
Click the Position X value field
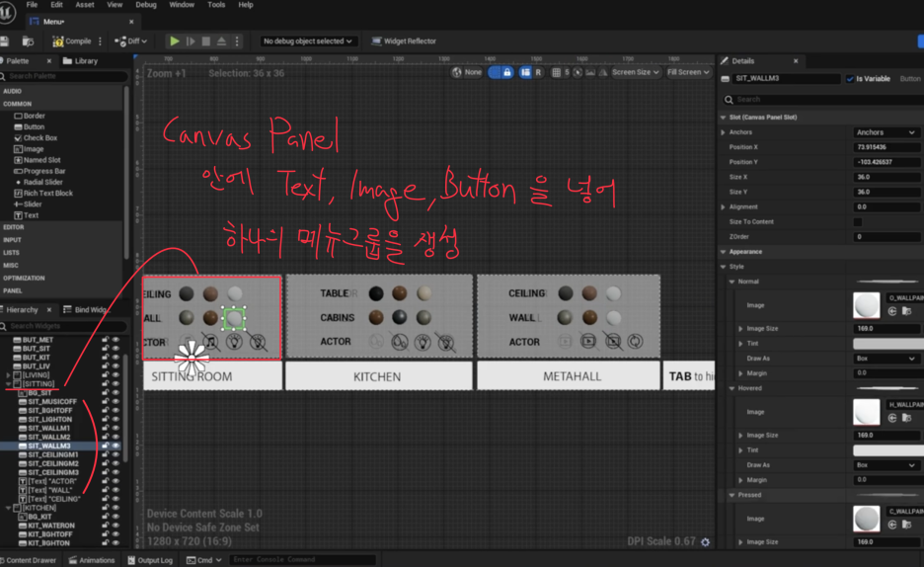tap(886, 147)
